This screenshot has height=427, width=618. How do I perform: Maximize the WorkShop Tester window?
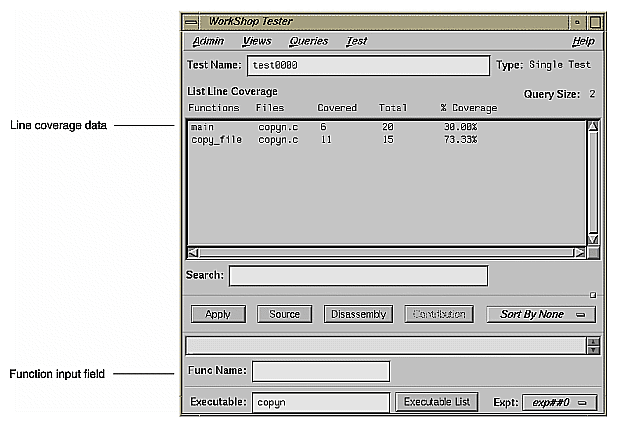click(595, 22)
